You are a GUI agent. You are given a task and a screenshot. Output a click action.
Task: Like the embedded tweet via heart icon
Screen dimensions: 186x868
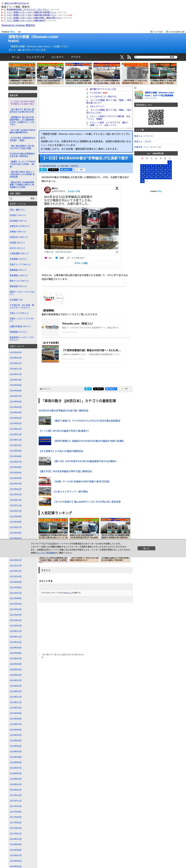46,258
